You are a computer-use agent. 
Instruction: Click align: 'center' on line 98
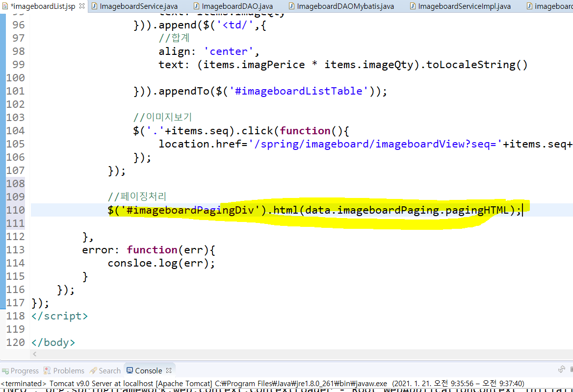point(209,51)
